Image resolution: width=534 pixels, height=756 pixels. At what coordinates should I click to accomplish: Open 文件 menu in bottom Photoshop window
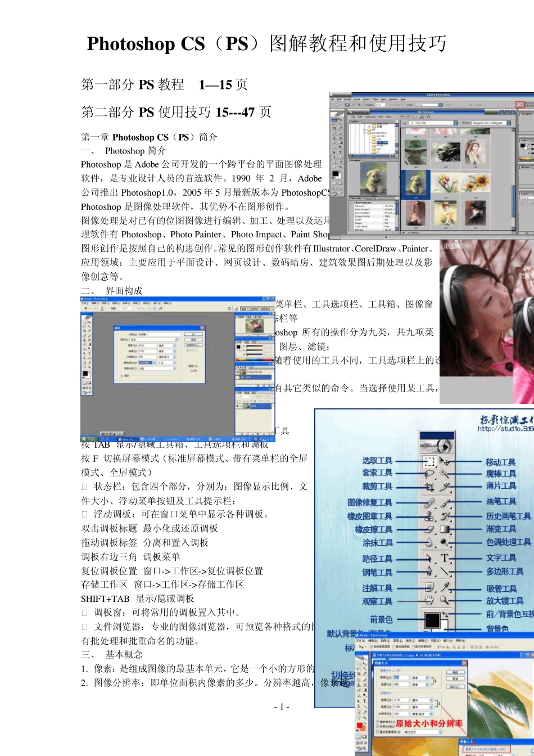coord(361,640)
